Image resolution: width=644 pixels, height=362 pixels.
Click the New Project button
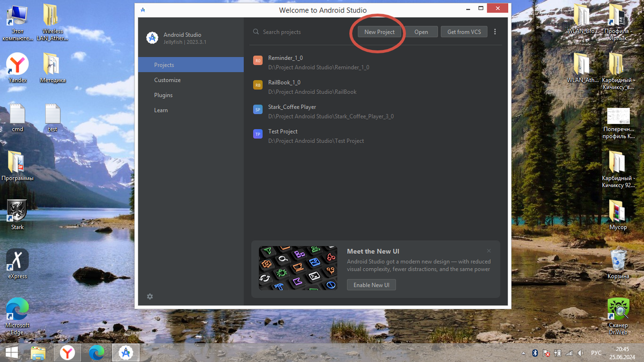[x=379, y=32]
